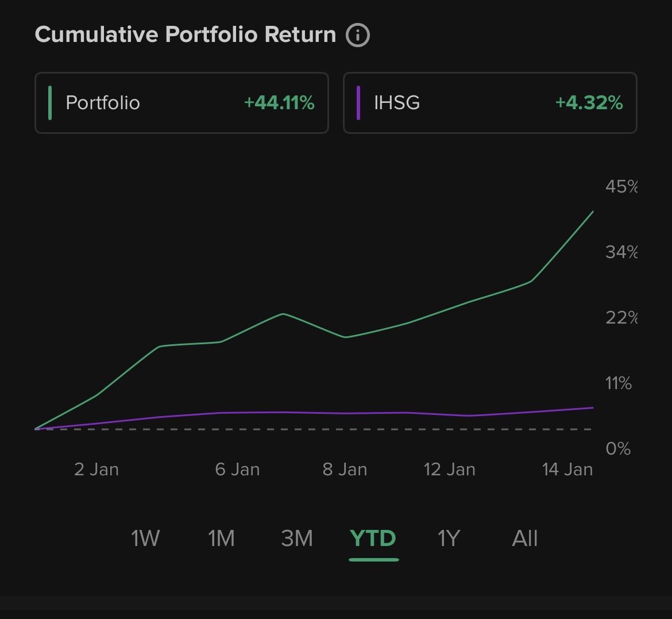Select the 1M time range tab
672x619 pixels.
coord(221,539)
